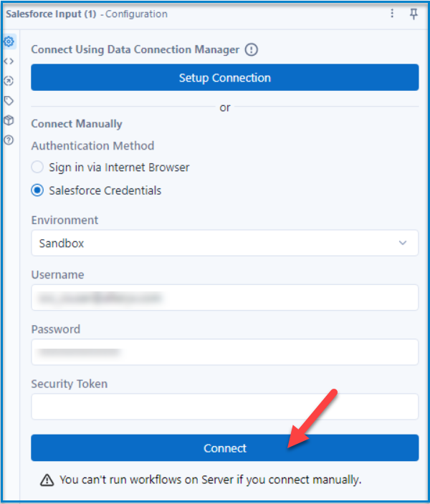Open the Navigation circular arrow icon in sidebar
430x504 pixels.
click(x=9, y=81)
